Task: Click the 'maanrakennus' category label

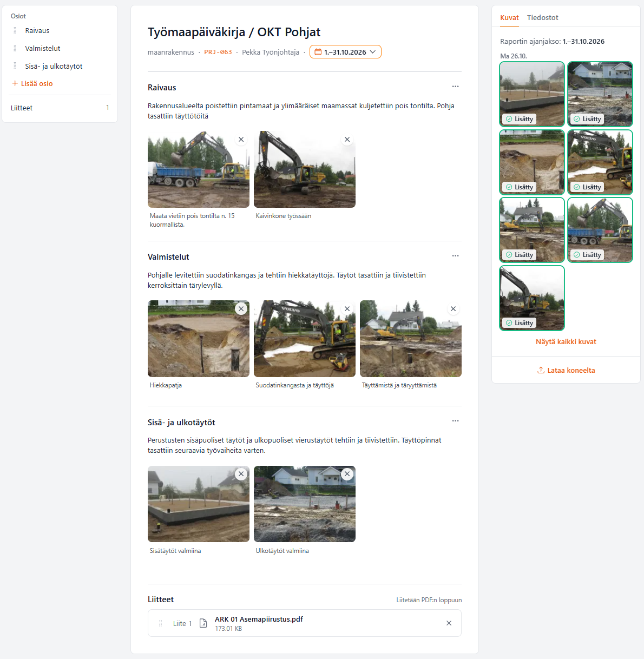Action: 171,52
